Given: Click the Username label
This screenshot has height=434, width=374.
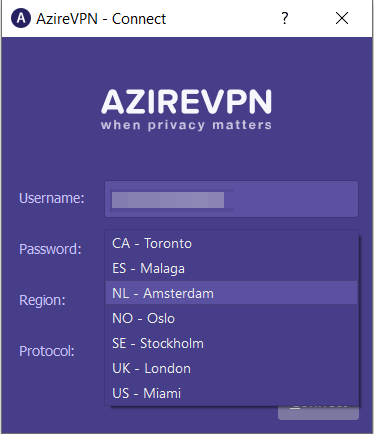Looking at the screenshot, I should tap(52, 198).
